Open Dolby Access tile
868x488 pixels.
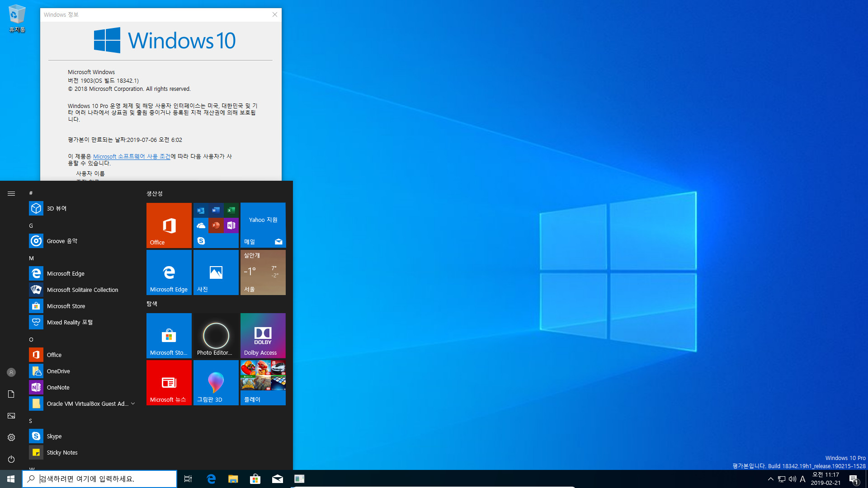[x=263, y=335]
